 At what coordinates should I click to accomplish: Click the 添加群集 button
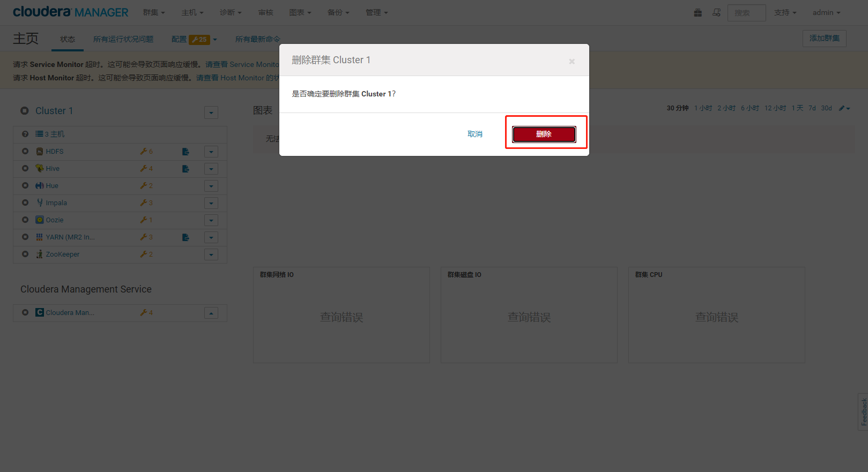[824, 39]
